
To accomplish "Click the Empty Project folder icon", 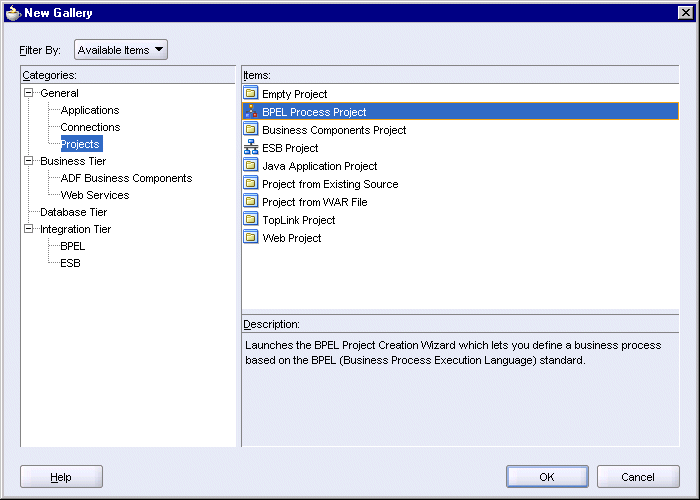I will point(251,93).
